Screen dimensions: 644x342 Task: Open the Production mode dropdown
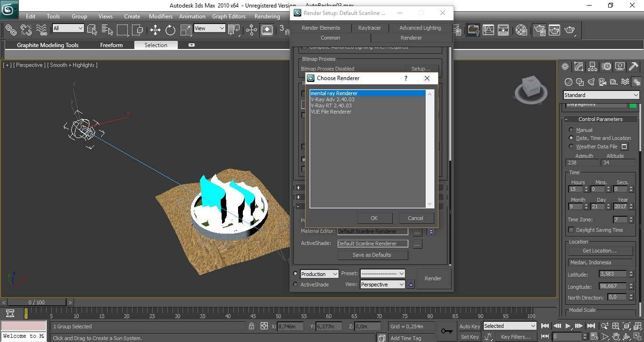tap(319, 274)
